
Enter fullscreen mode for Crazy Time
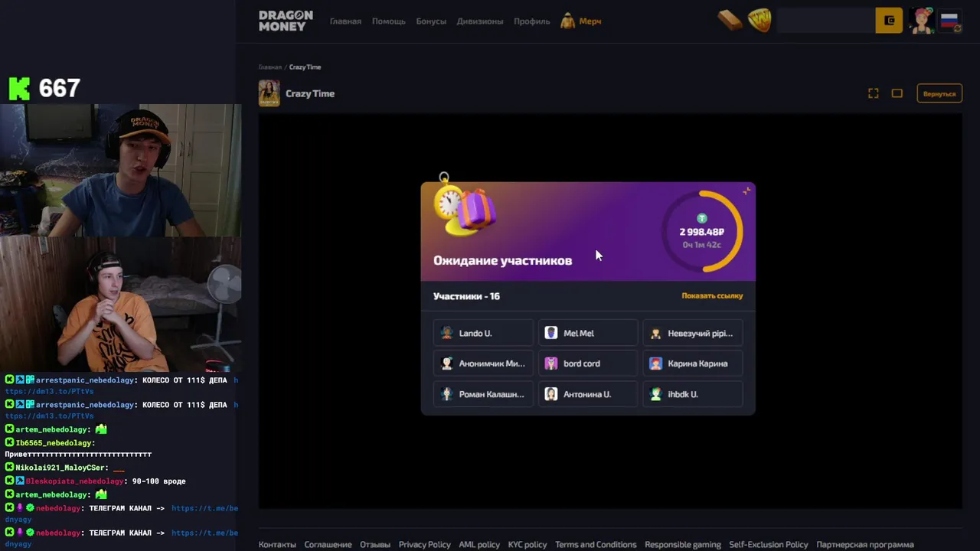click(873, 93)
